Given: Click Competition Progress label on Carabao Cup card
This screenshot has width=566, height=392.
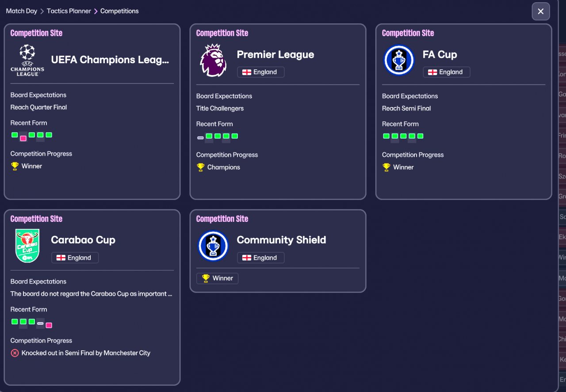Looking at the screenshot, I should (x=41, y=341).
